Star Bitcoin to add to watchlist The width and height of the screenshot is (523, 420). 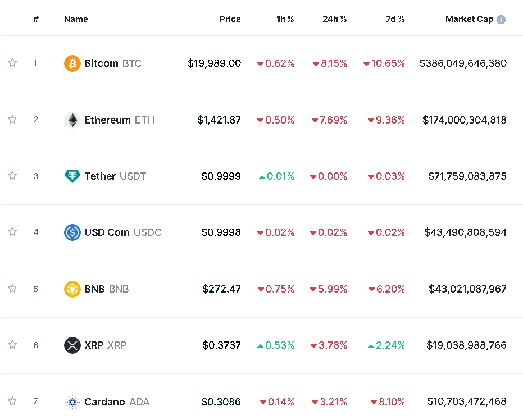[x=12, y=63]
